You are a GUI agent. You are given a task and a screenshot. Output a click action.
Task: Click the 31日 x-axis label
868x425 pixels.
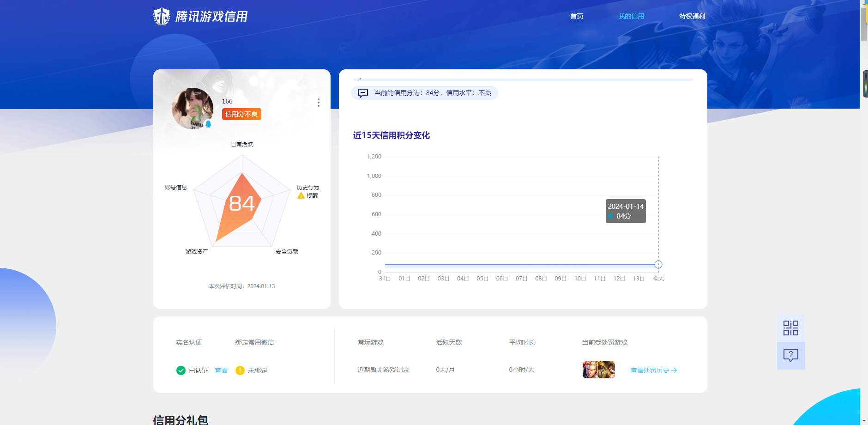[385, 278]
